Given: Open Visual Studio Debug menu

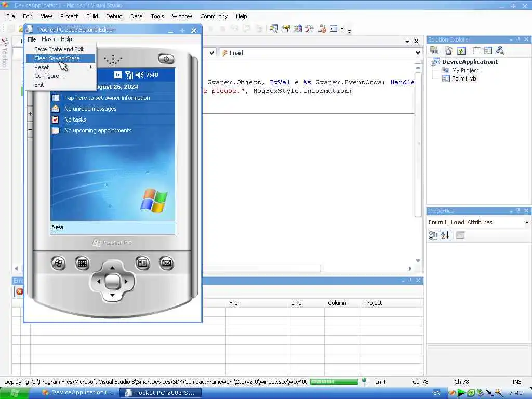Looking at the screenshot, I should point(114,16).
